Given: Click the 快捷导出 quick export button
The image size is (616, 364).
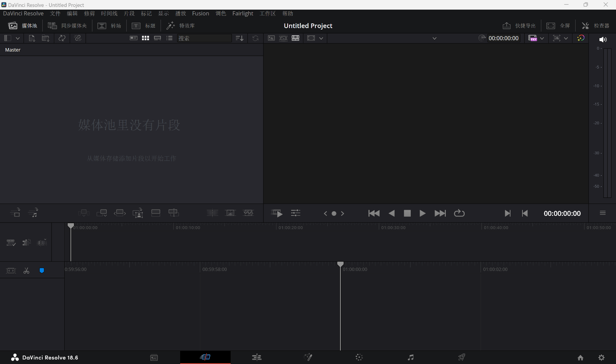Looking at the screenshot, I should point(519,26).
